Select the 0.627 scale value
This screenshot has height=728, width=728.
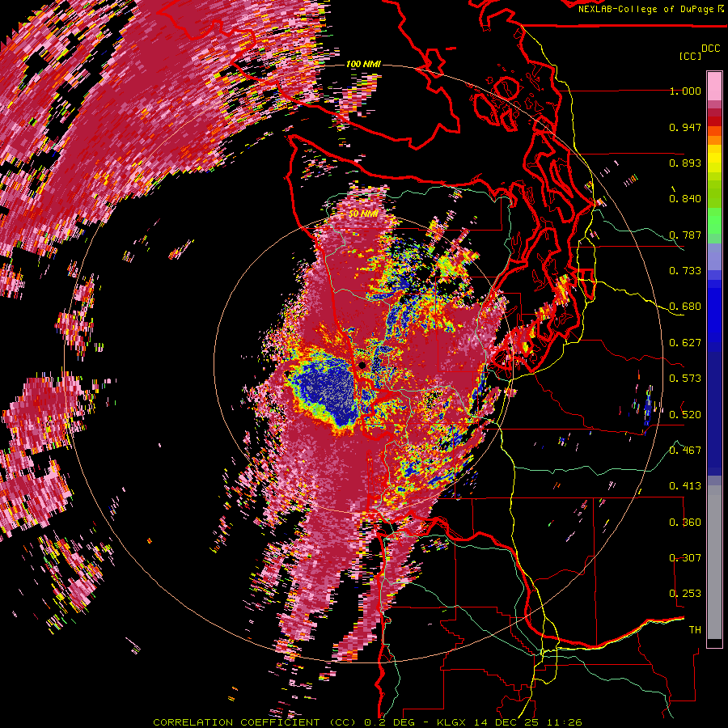point(685,343)
